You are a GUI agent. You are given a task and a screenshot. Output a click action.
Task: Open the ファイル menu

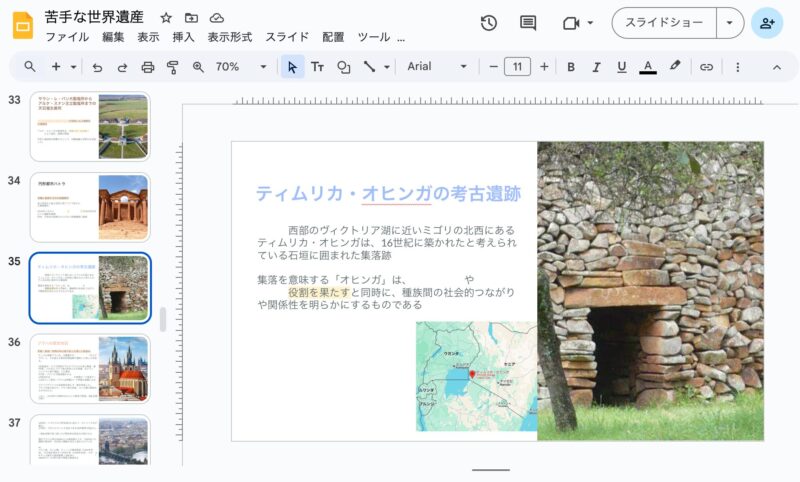point(67,37)
